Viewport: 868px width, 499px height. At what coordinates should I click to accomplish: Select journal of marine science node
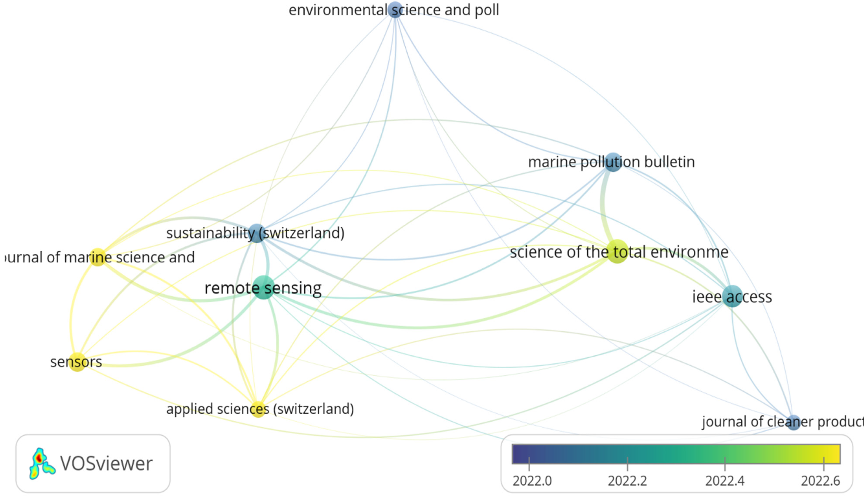coord(98,257)
